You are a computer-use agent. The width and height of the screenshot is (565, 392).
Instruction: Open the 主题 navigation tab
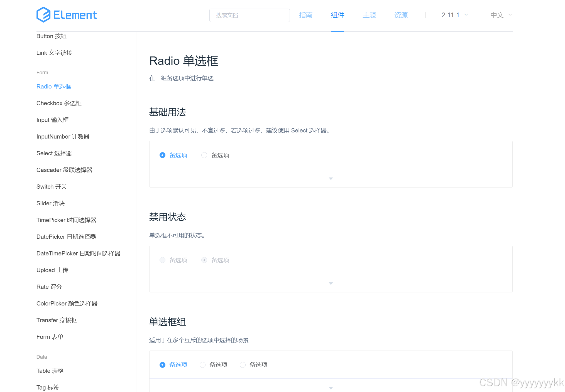[369, 15]
